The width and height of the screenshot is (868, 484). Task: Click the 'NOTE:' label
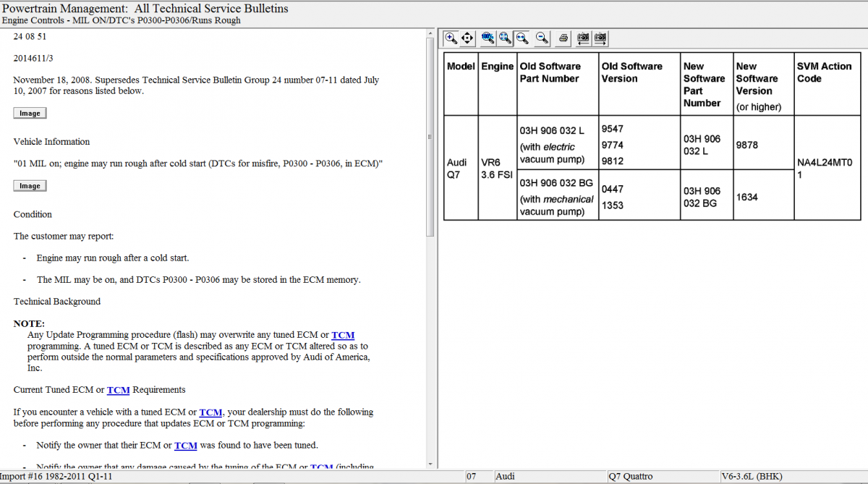click(x=29, y=323)
